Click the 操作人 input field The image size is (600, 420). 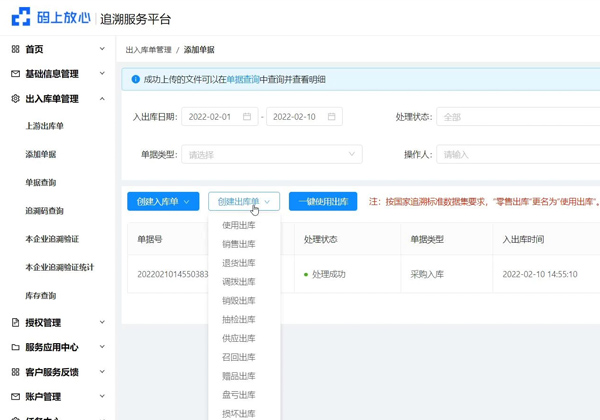pyautogui.click(x=520, y=155)
